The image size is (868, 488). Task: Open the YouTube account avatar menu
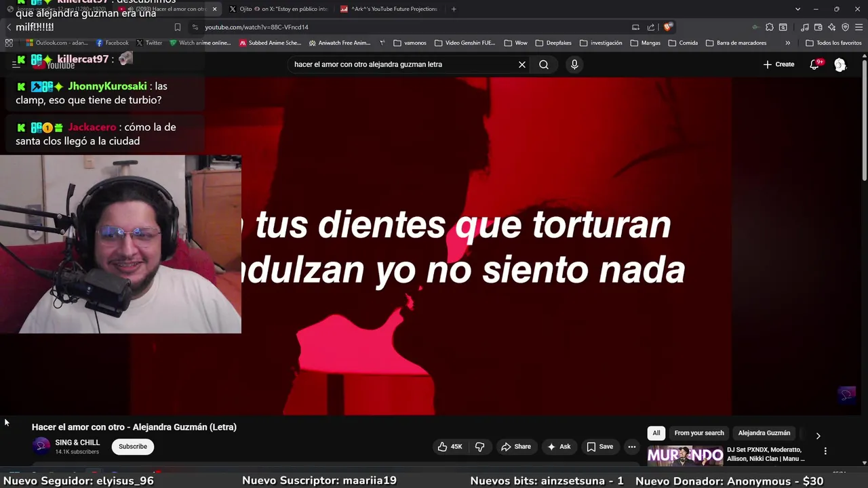(840, 64)
